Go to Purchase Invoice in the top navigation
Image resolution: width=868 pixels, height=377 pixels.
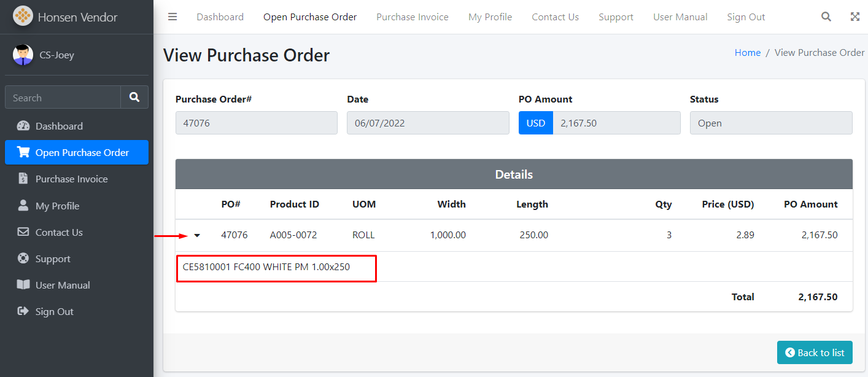413,17
